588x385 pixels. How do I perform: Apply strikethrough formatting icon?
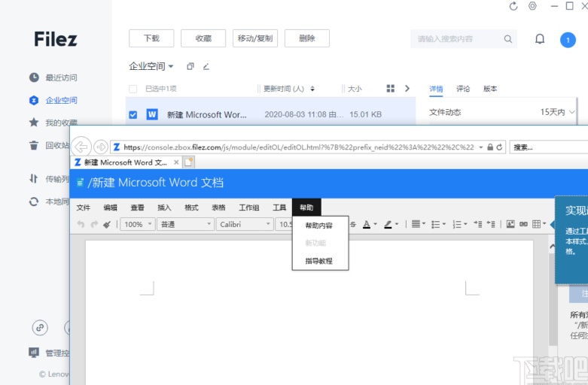(353, 224)
